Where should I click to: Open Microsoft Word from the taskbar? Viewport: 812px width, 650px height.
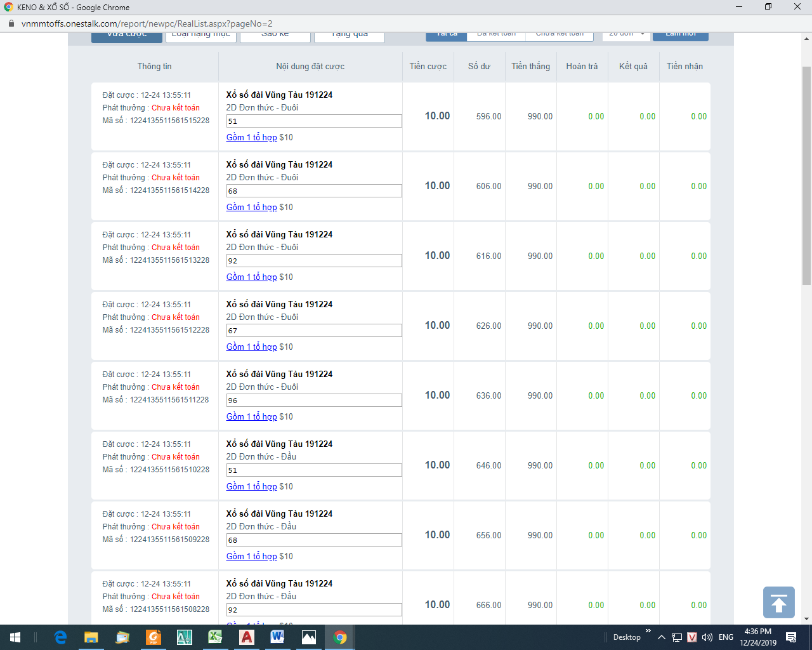277,637
